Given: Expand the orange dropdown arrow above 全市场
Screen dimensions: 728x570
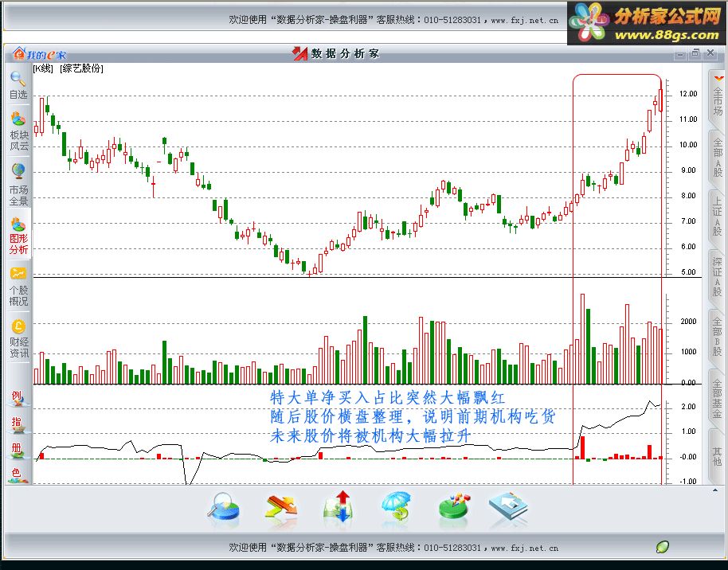Looking at the screenshot, I should click(718, 79).
